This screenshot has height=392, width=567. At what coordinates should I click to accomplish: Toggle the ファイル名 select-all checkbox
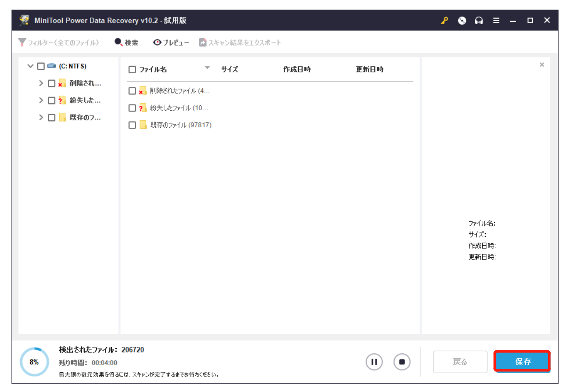pyautogui.click(x=132, y=69)
